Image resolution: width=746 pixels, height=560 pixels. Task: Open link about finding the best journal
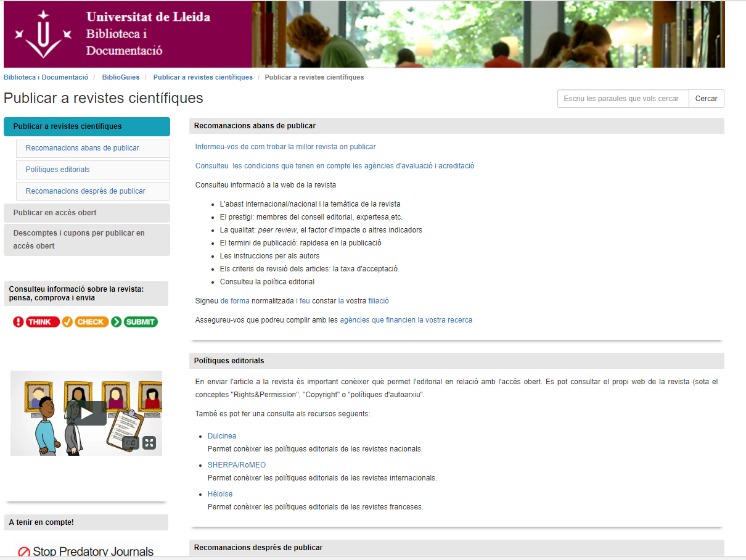point(285,147)
